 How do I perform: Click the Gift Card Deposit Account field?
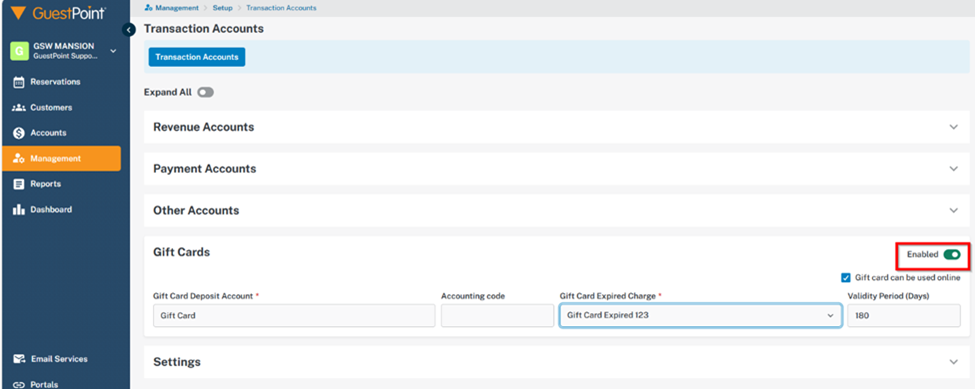pyautogui.click(x=294, y=316)
